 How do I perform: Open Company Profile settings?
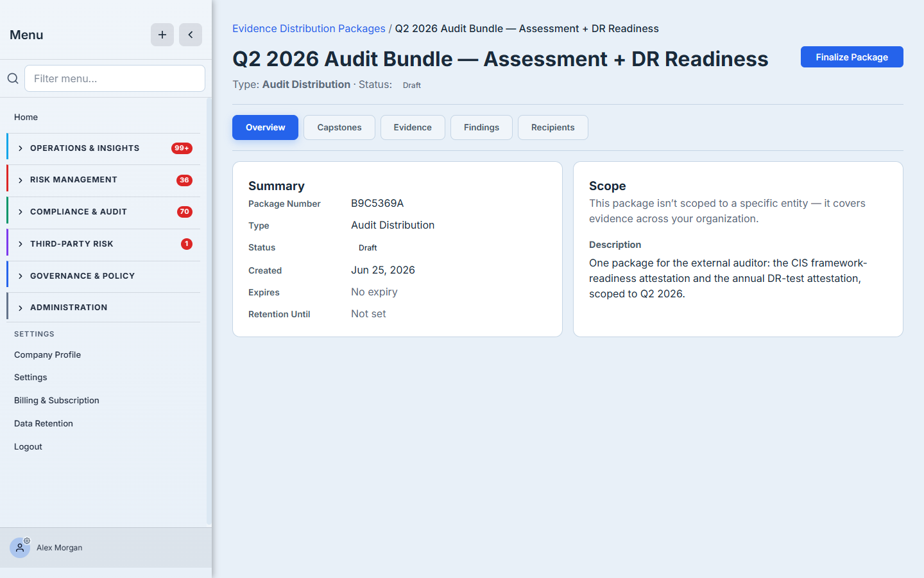pyautogui.click(x=47, y=355)
